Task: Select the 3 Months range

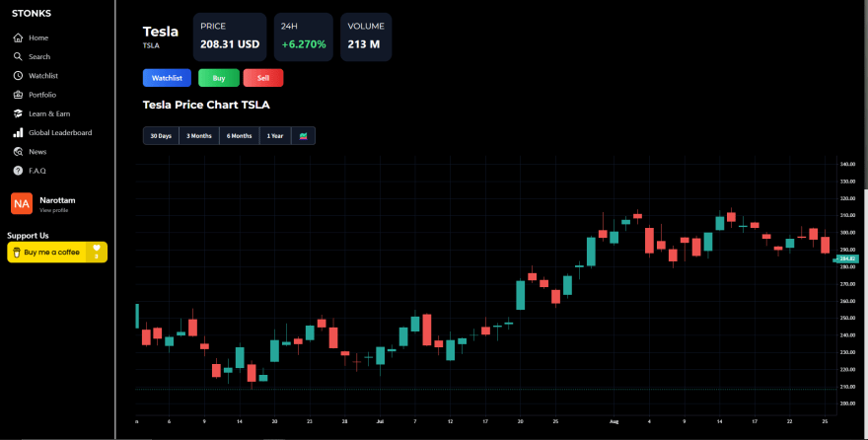Action: tap(198, 135)
